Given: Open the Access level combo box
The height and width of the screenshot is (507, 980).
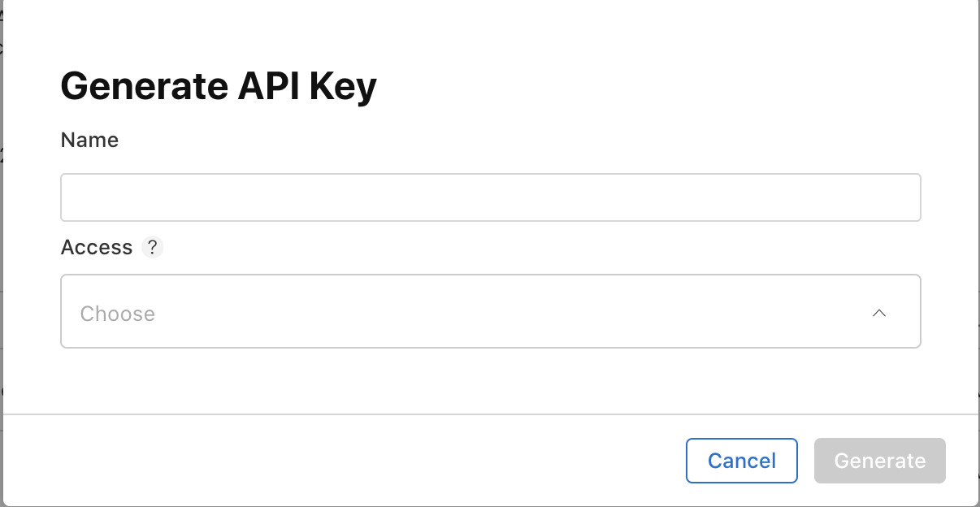Looking at the screenshot, I should [x=491, y=311].
